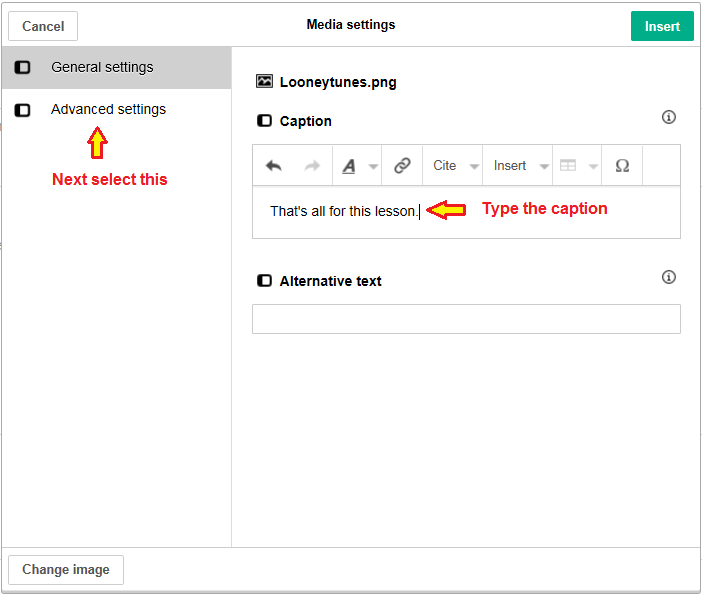Click the undo arrow in caption toolbar
This screenshot has width=702, height=597.
point(274,166)
